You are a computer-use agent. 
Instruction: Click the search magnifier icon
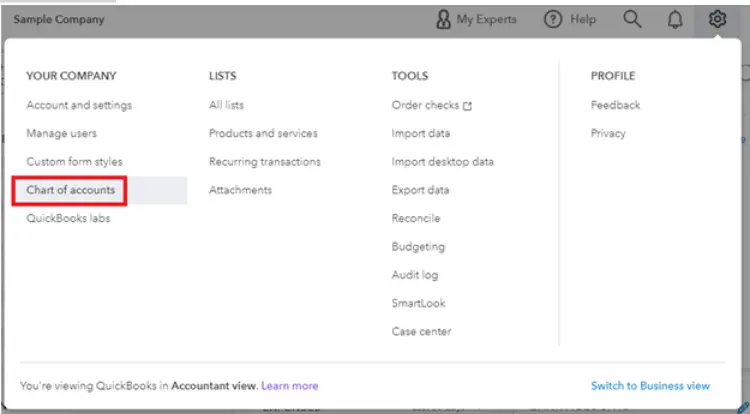[x=632, y=19]
